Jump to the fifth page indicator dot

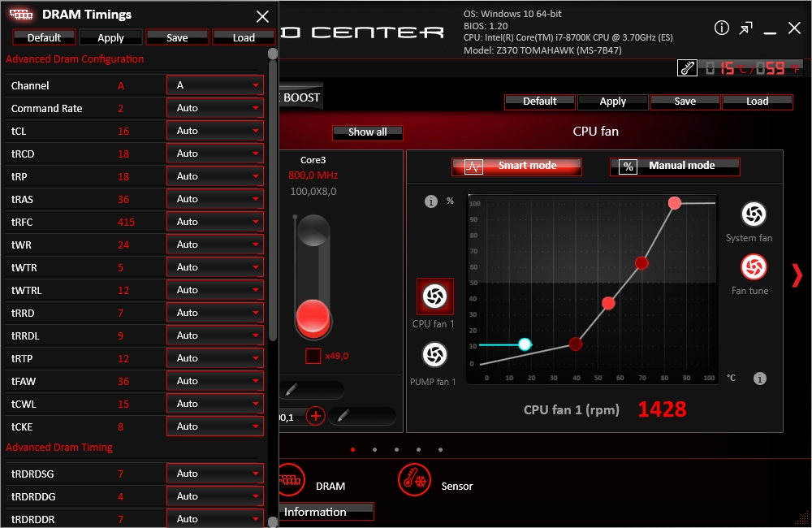440,450
